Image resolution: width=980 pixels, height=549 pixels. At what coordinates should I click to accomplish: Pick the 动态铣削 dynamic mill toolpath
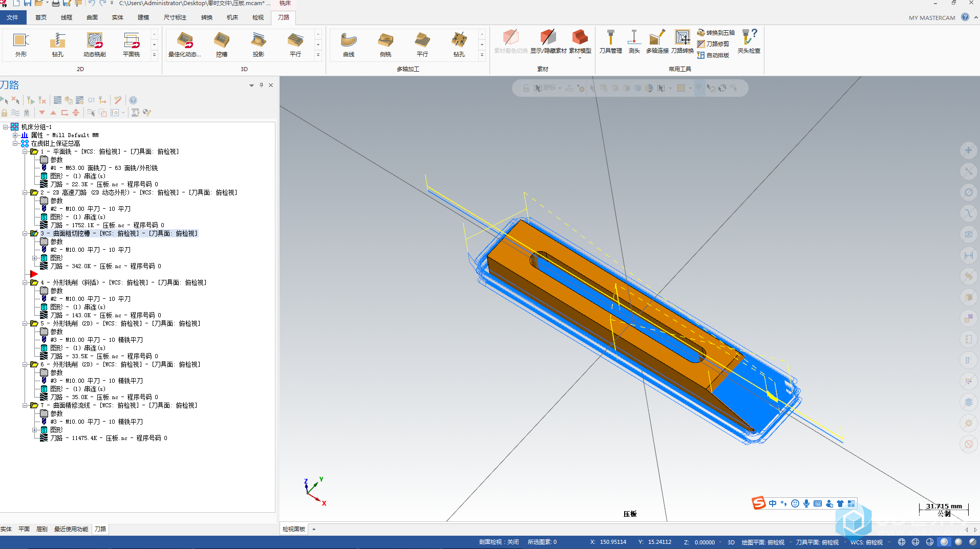coord(95,45)
